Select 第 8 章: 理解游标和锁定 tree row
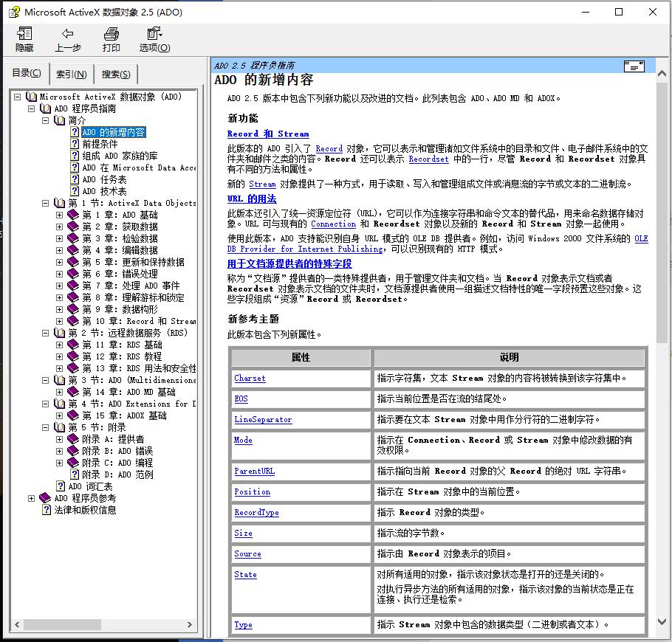 click(x=133, y=297)
